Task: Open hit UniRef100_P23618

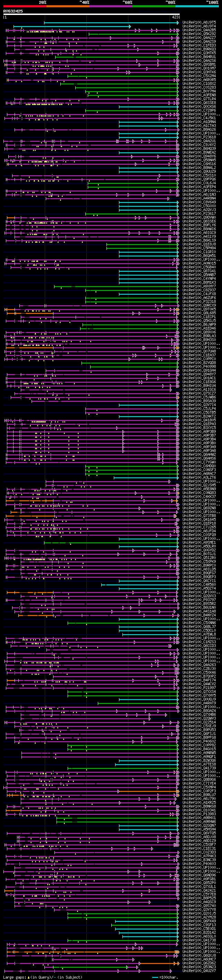Action: click(x=199, y=137)
